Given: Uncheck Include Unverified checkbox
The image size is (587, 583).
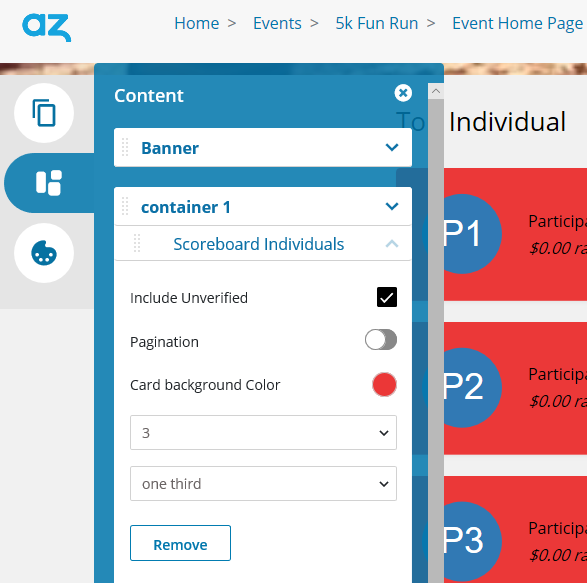Looking at the screenshot, I should tap(387, 297).
